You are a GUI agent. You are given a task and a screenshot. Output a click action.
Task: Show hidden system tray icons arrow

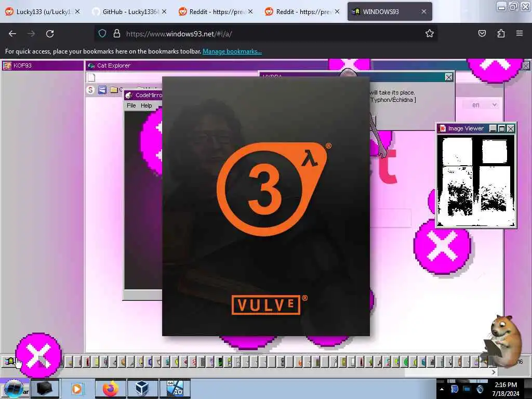coord(442,389)
